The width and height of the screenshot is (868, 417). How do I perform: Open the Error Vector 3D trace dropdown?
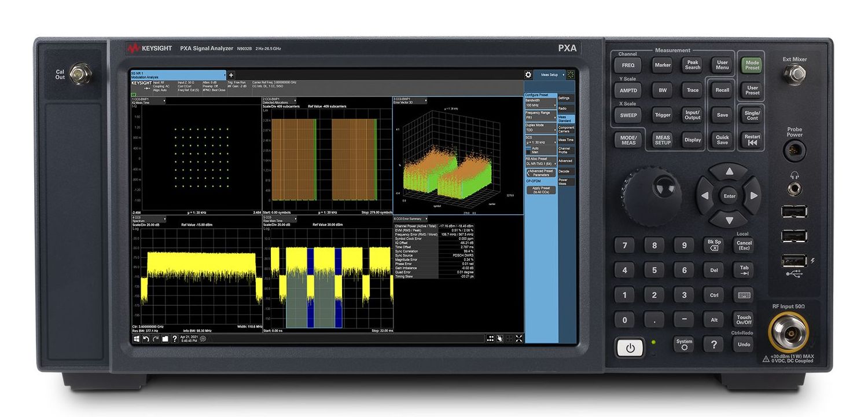(410, 101)
